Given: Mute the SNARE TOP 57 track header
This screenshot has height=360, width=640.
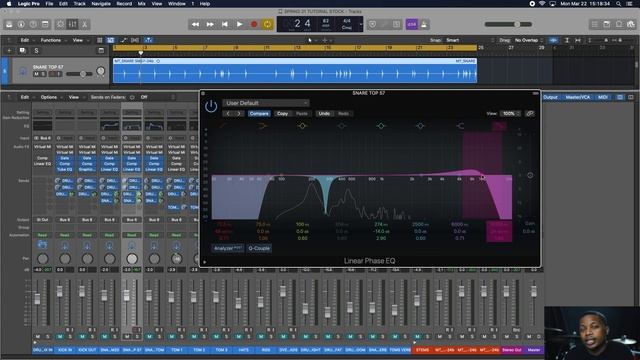Looking at the screenshot, I should pos(36,74).
